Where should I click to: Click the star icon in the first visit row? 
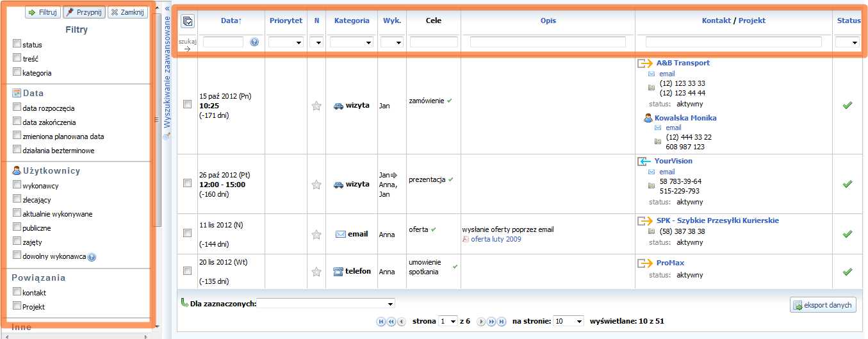[x=316, y=106]
